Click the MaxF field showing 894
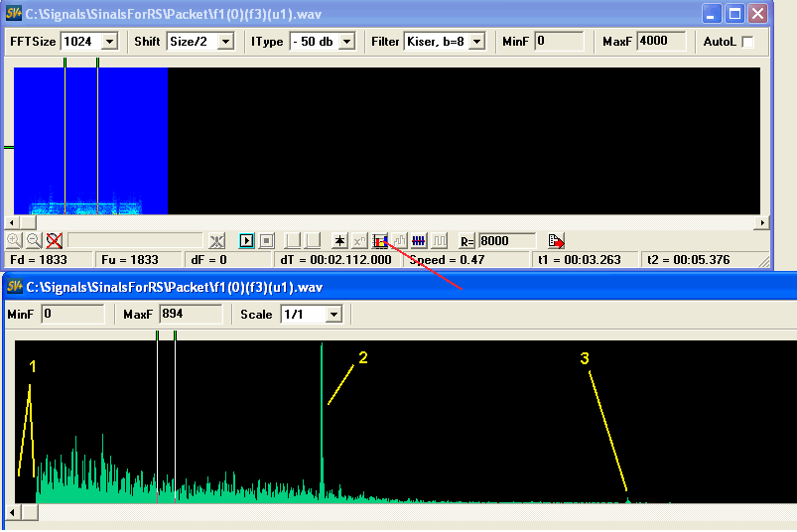Image resolution: width=797 pixels, height=532 pixels. 191,314
